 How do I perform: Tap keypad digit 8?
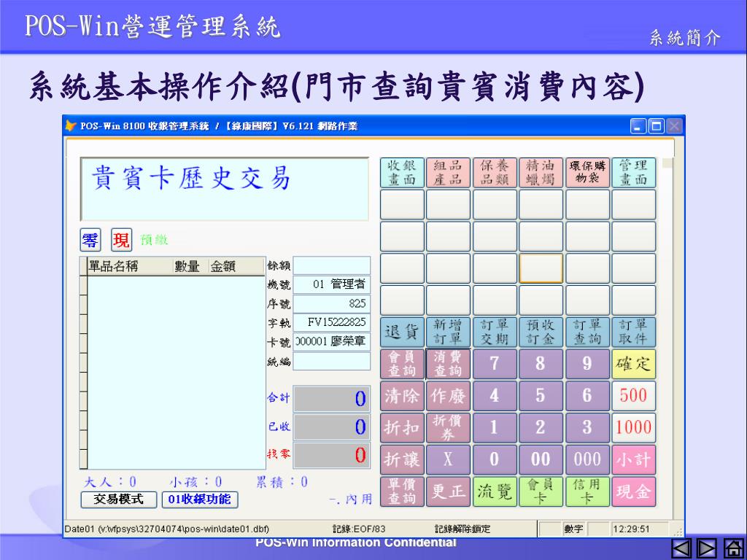[x=541, y=365]
